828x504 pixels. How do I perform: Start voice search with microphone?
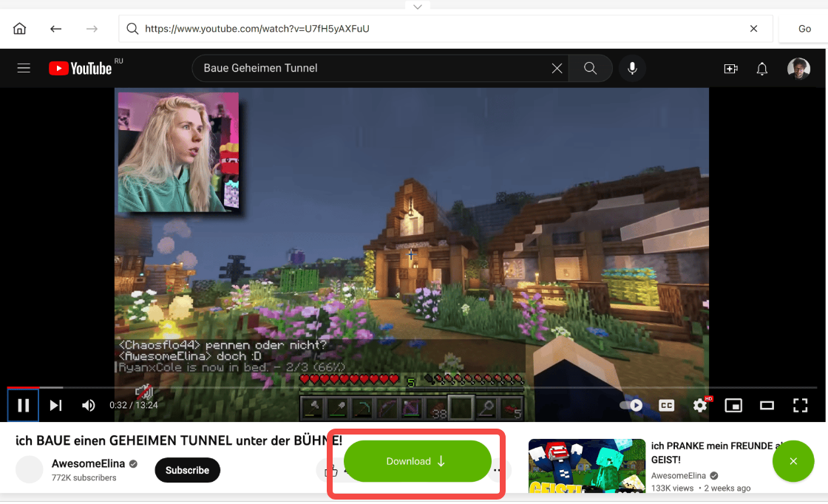click(632, 68)
